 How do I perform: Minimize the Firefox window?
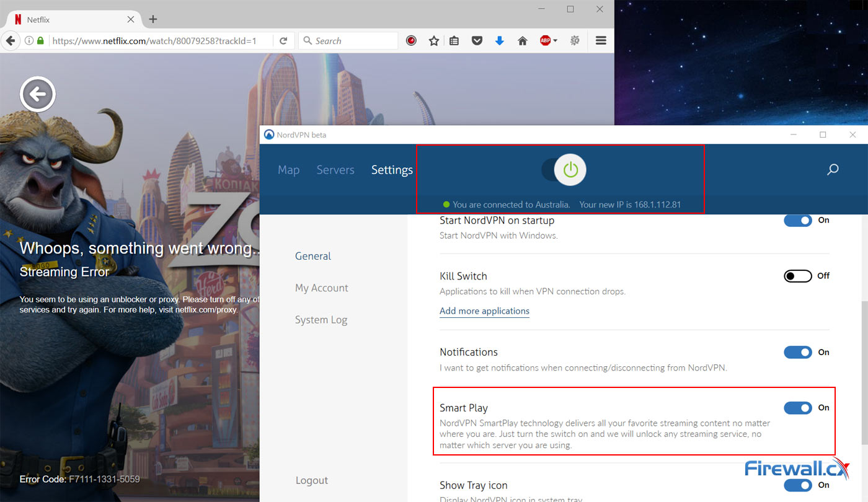click(542, 9)
